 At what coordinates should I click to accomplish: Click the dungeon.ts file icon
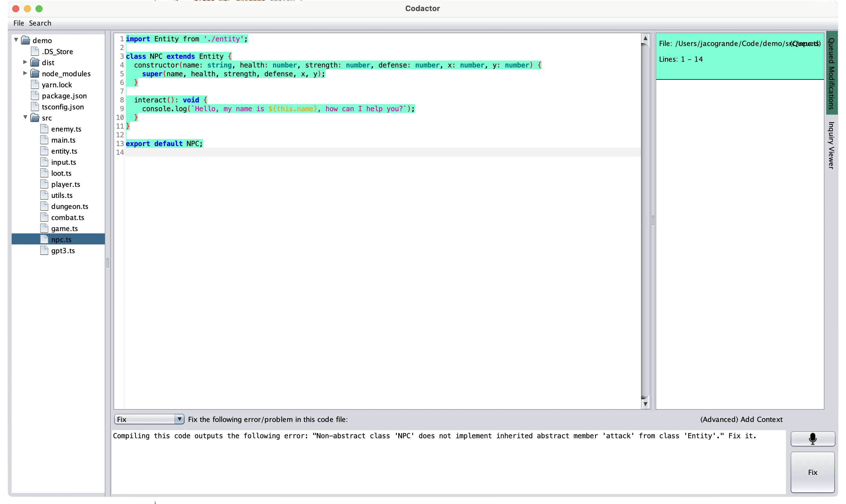(44, 206)
